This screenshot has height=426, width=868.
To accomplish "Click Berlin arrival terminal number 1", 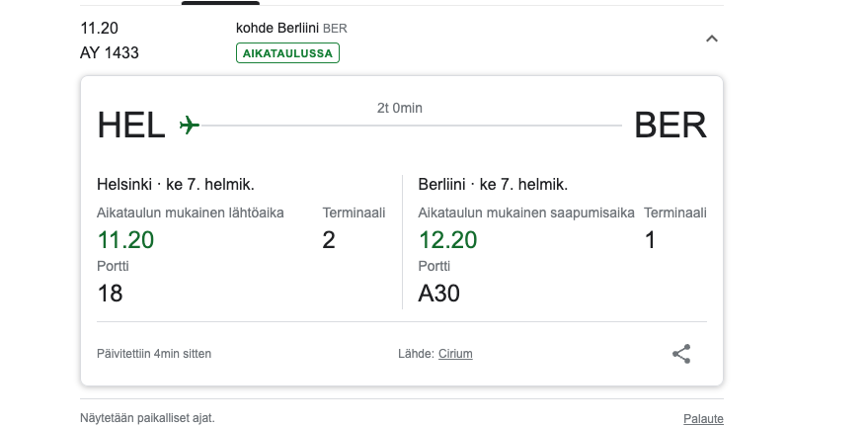I will coord(650,240).
